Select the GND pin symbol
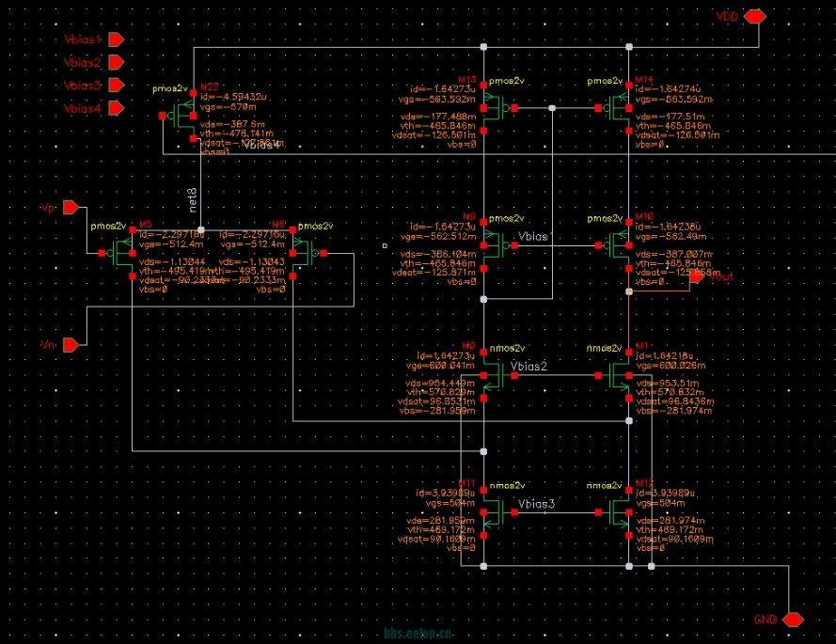The height and width of the screenshot is (644, 836). (x=793, y=620)
